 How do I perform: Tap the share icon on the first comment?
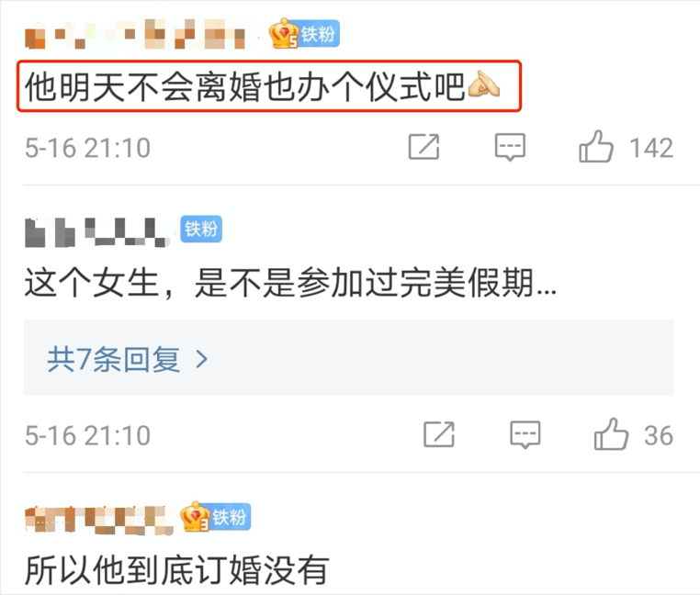[x=423, y=146]
